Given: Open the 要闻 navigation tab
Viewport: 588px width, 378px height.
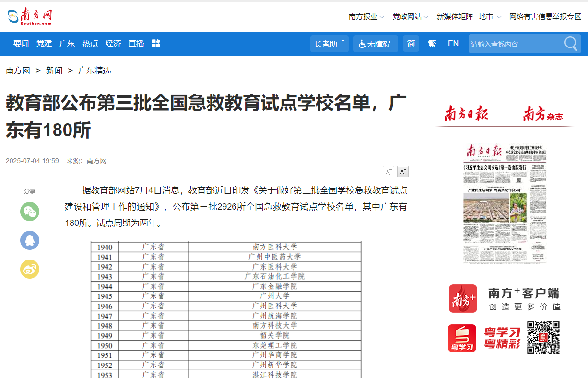Looking at the screenshot, I should coord(21,44).
